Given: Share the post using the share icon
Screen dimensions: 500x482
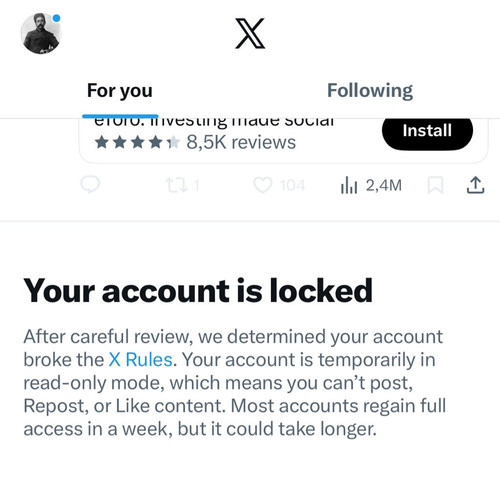Looking at the screenshot, I should 475,185.
